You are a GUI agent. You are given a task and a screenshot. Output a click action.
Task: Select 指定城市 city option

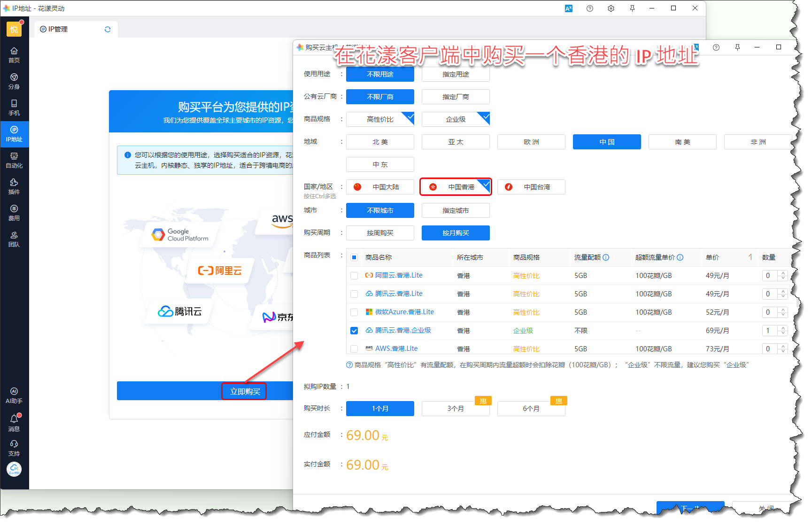[456, 210]
